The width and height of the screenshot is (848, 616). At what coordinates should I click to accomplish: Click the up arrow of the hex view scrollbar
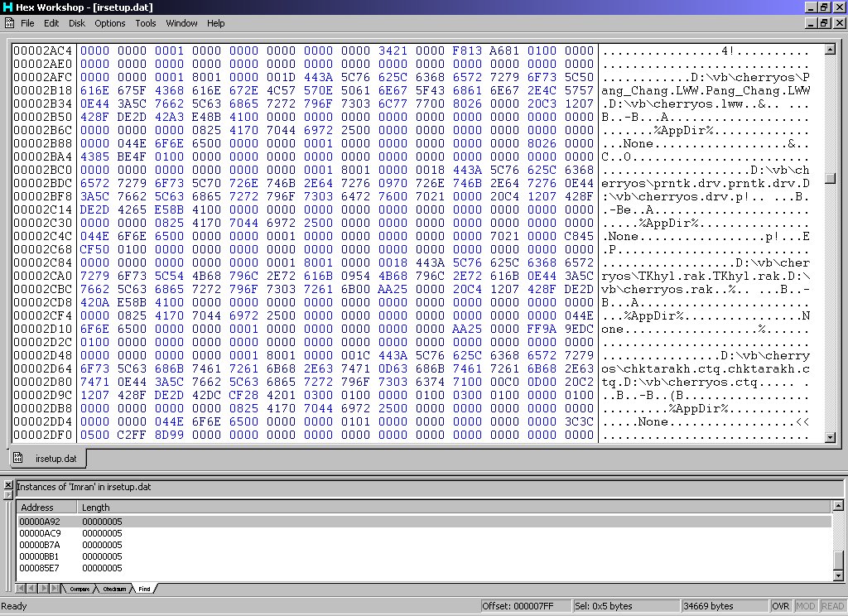(x=830, y=50)
